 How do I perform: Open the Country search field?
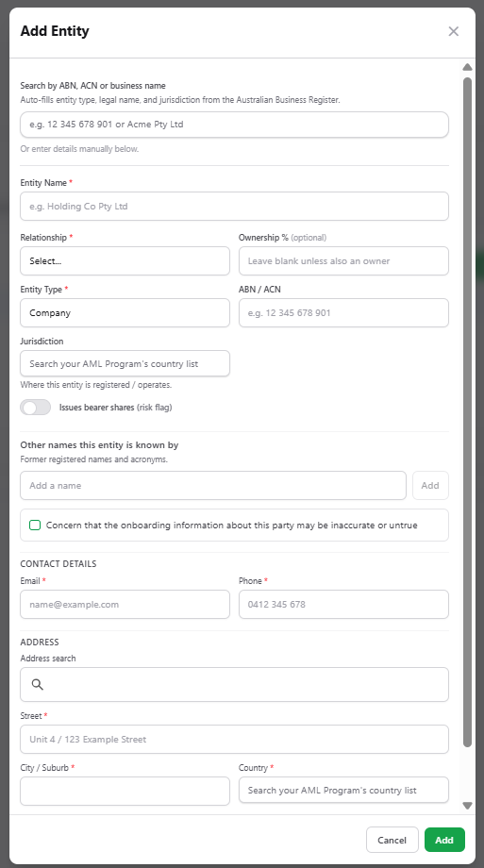tap(343, 790)
